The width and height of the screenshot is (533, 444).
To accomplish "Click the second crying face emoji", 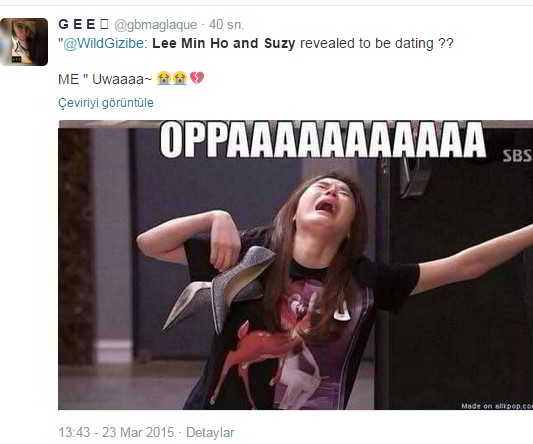I will [179, 78].
